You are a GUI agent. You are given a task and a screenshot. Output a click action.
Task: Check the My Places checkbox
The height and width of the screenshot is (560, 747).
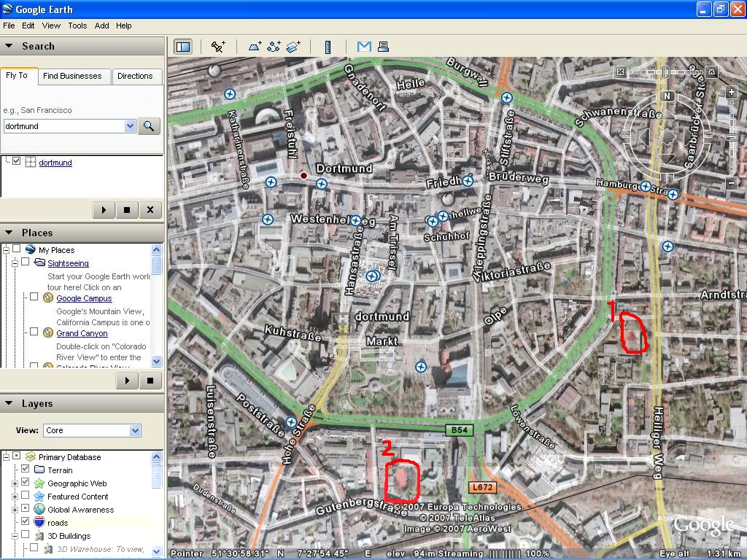click(16, 249)
